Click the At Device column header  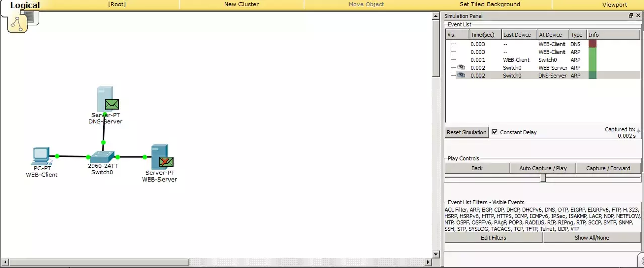tap(553, 35)
